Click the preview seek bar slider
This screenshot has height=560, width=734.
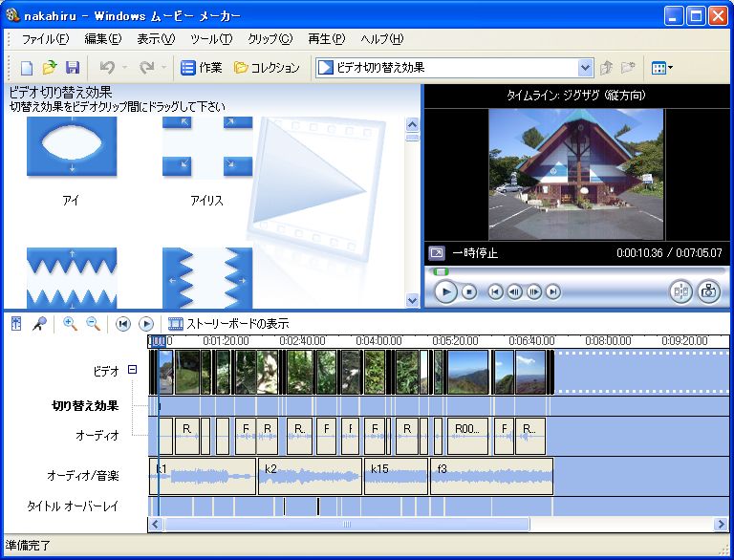(x=441, y=272)
